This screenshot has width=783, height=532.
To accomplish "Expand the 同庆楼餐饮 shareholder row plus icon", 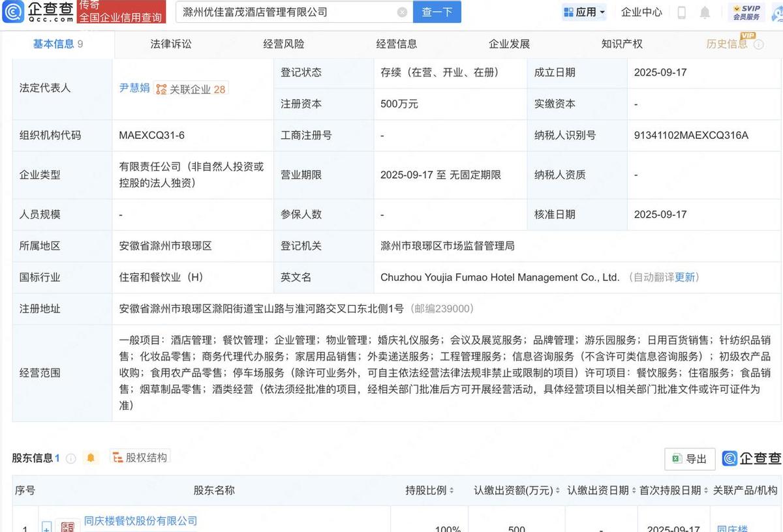I will pyautogui.click(x=47, y=527).
